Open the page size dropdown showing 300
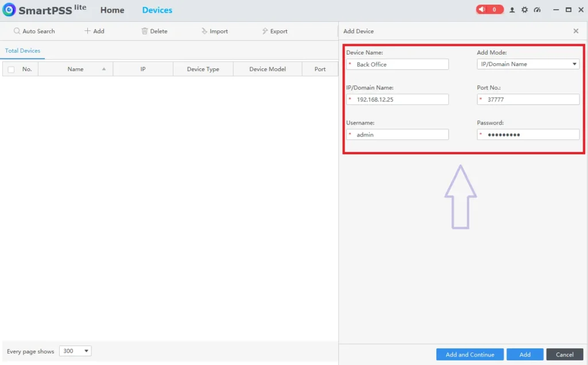 click(x=75, y=351)
